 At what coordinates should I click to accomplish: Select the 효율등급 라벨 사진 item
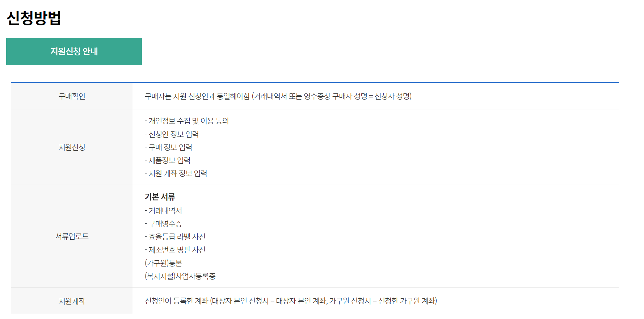(x=176, y=236)
